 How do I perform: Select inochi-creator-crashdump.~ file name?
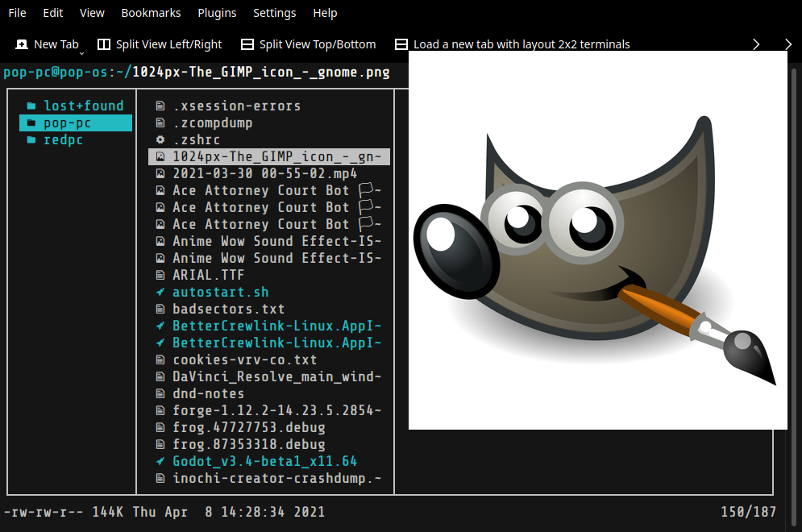276,478
